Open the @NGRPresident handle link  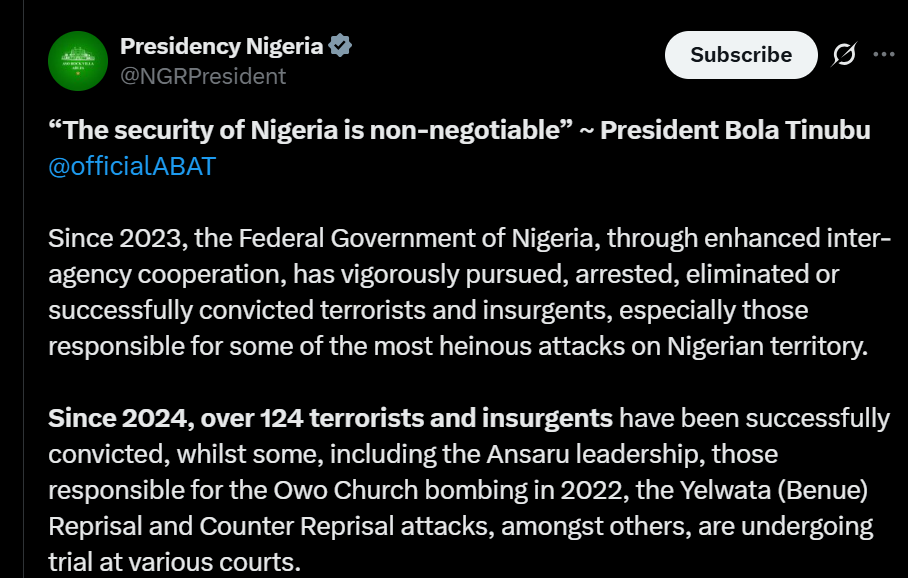click(203, 76)
